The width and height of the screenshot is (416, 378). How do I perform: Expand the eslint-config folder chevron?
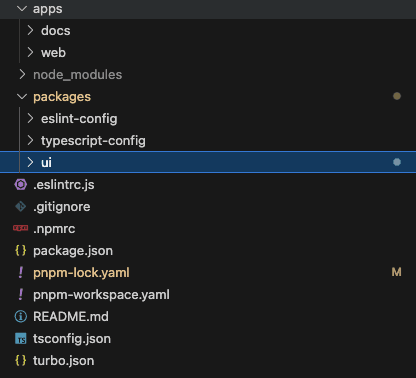30,118
